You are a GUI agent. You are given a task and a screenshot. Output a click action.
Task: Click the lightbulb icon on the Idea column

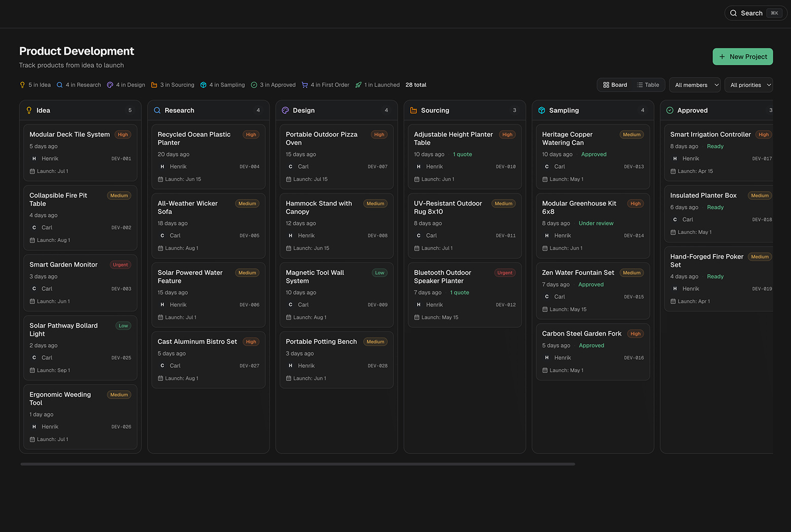pyautogui.click(x=29, y=110)
